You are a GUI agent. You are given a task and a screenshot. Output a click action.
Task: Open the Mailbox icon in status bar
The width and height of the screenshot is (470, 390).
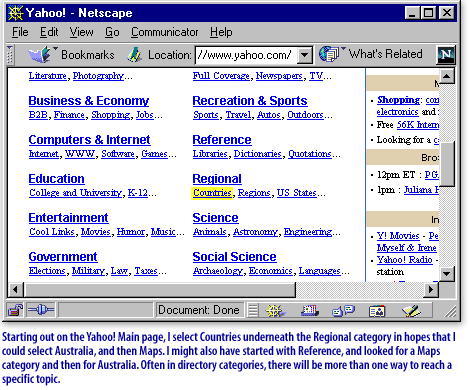310,311
